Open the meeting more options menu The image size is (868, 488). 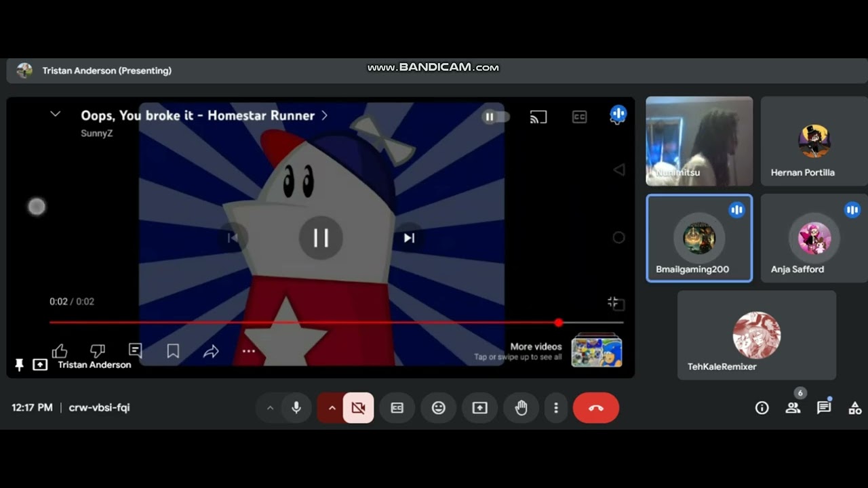556,408
